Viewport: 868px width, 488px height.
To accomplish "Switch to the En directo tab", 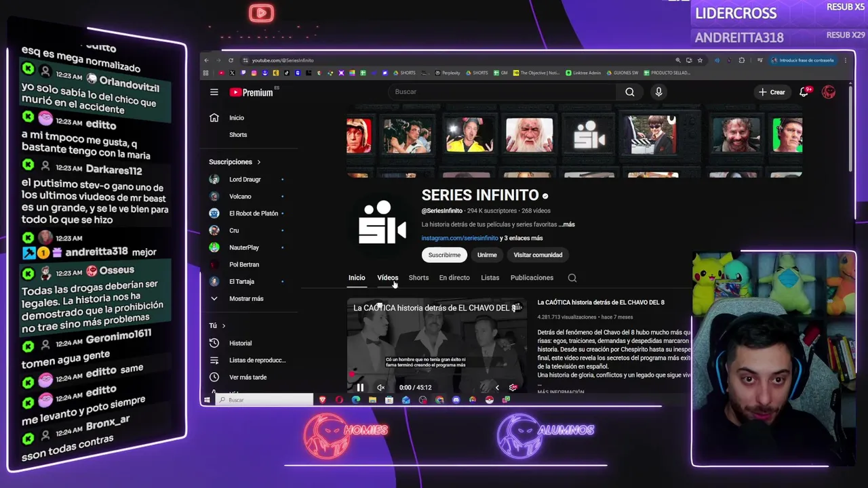I will (454, 278).
